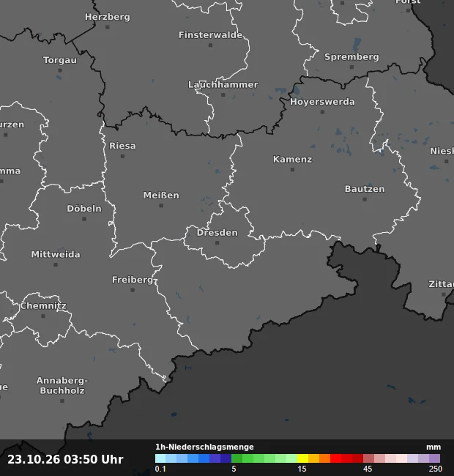This screenshot has width=454, height=476.
Task: Select the Meißen city marker square
Action: (161, 206)
